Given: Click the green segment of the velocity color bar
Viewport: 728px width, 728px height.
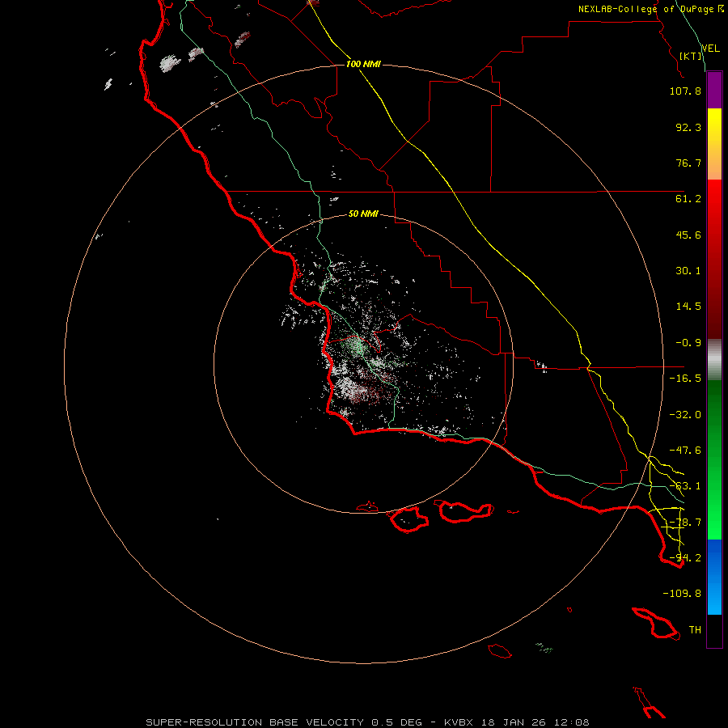Looking at the screenshot, I should [x=714, y=459].
